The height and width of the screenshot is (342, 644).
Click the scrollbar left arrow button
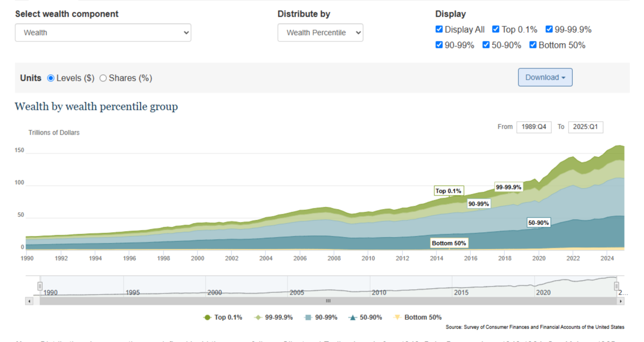tap(29, 301)
